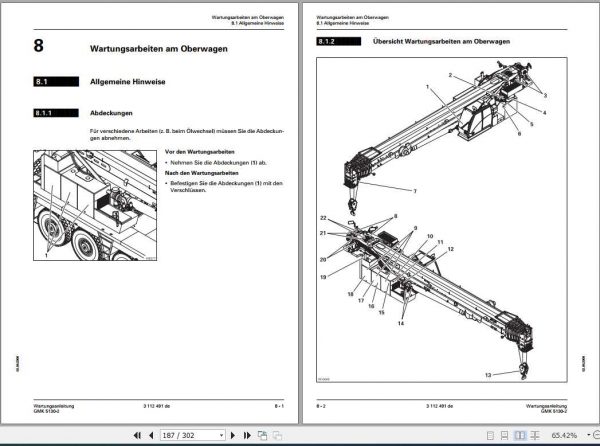Click Nach den Wartungsarbeiten text
The image size is (600, 446).
coord(201,173)
